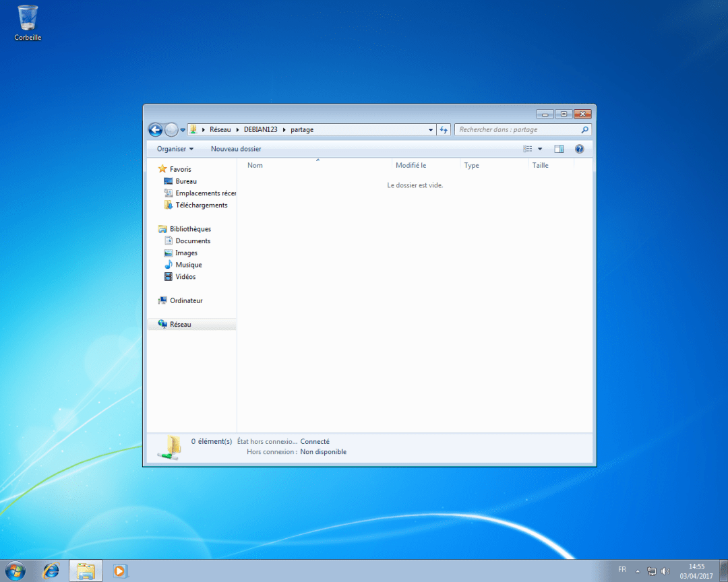The image size is (728, 582).
Task: Click the refresh icon in the address bar
Action: 444,129
